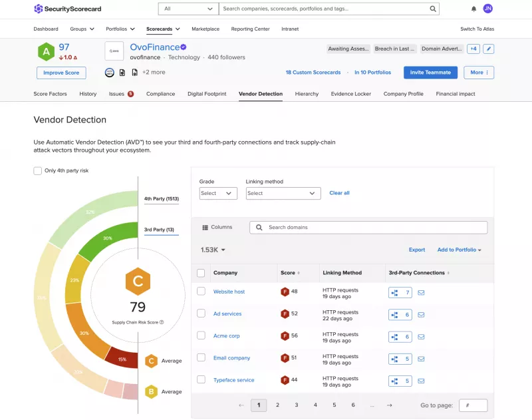Image resolution: width=532 pixels, height=420 pixels.
Task: Click the info icon beside Supply Chain Risk Score
Action: point(162,322)
